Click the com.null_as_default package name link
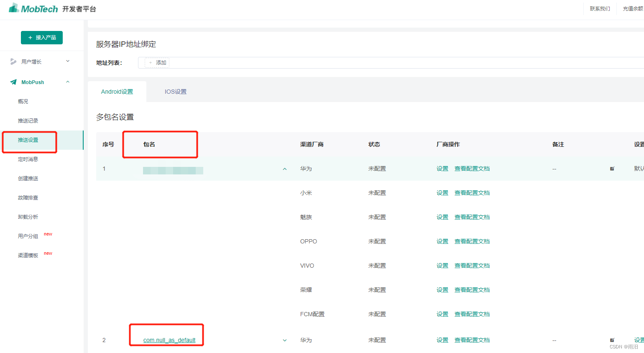Viewport: 644px width, 353px height. (x=169, y=340)
